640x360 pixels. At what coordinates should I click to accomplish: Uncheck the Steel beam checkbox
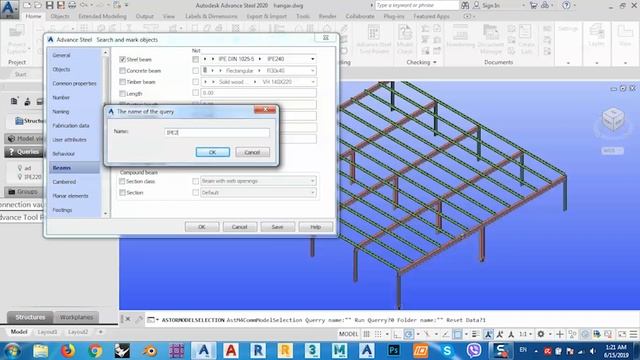coord(122,59)
